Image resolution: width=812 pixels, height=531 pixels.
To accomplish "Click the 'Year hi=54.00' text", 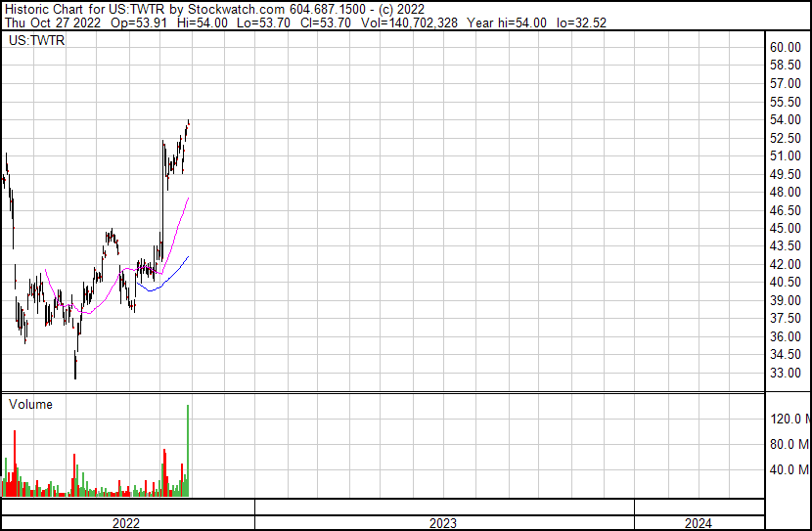I will coord(507,22).
